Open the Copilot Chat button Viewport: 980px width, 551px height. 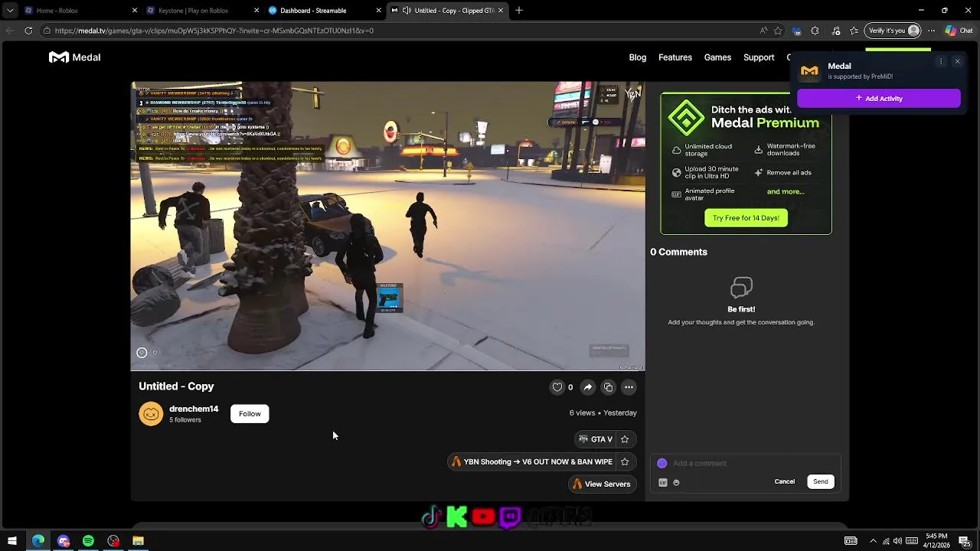click(x=959, y=31)
